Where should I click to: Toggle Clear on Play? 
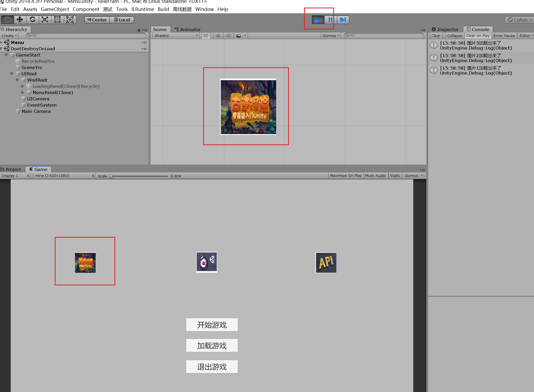478,36
